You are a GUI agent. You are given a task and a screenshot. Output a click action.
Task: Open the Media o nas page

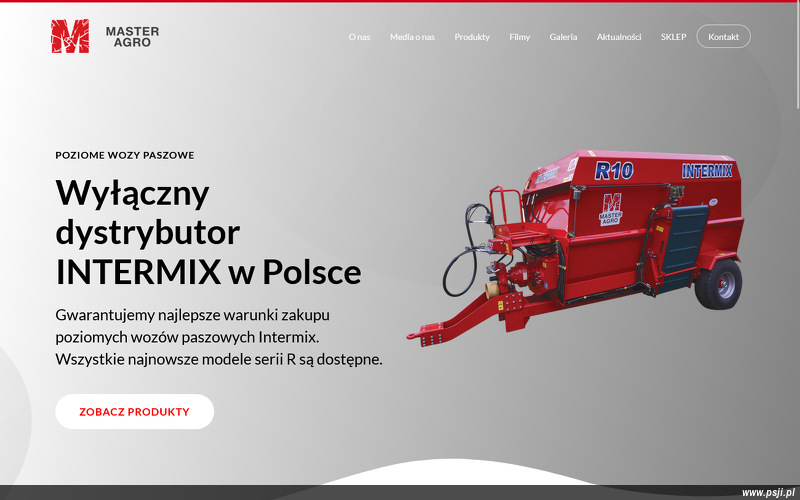click(x=412, y=37)
